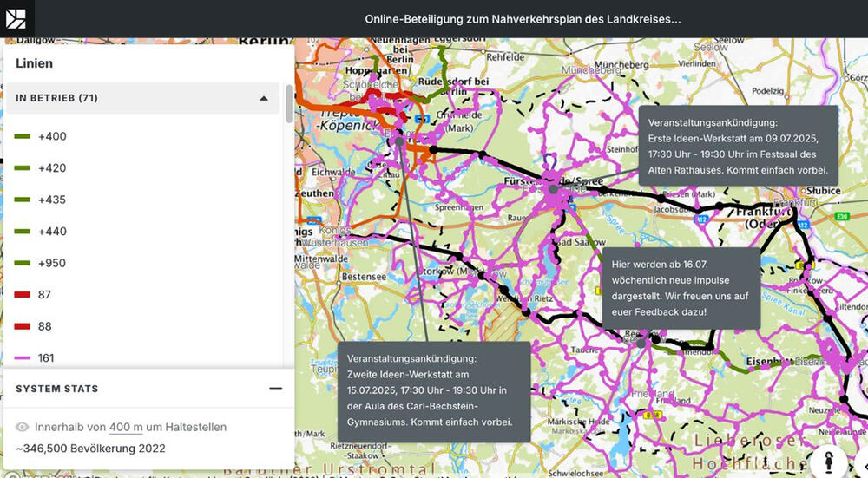Screen dimensions: 868x478
Task: Click the magenta color swatch of line 161
Action: click(23, 358)
